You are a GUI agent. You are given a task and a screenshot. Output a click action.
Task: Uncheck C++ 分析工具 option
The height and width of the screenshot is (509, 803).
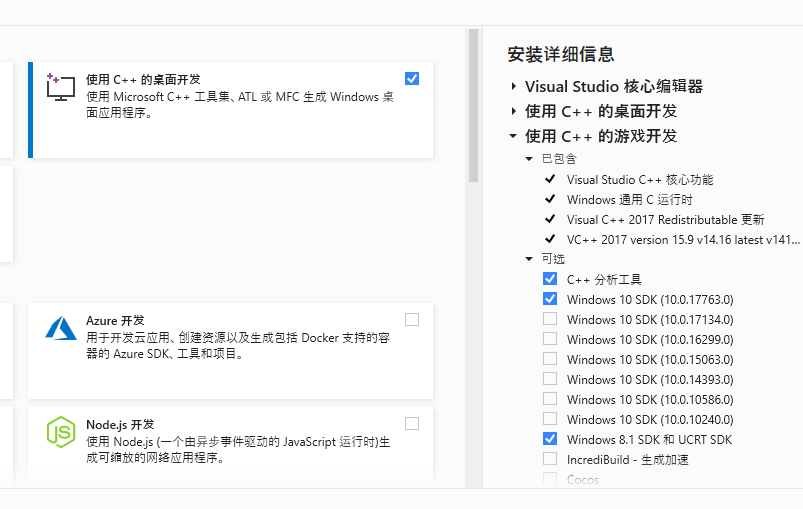pos(550,279)
